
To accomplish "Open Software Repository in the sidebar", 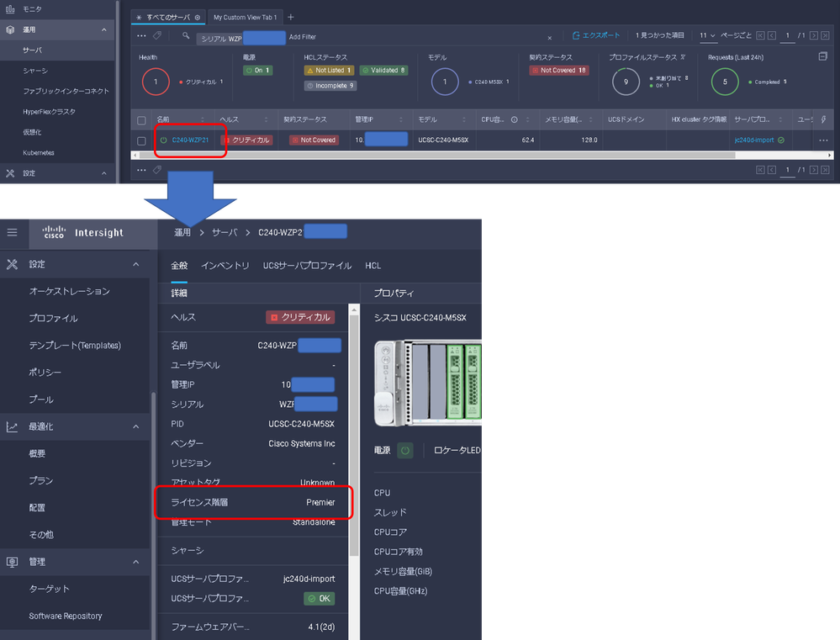I will point(66,616).
